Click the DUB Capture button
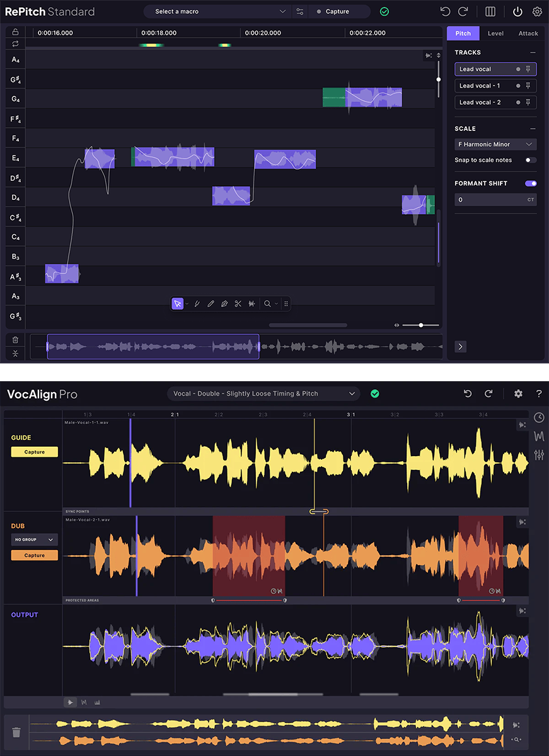The image size is (549, 756). click(x=35, y=555)
